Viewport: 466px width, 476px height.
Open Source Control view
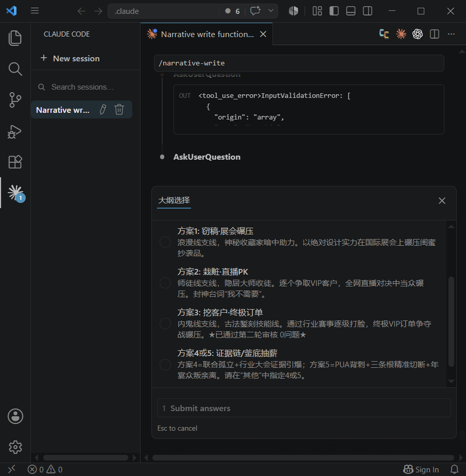[15, 100]
